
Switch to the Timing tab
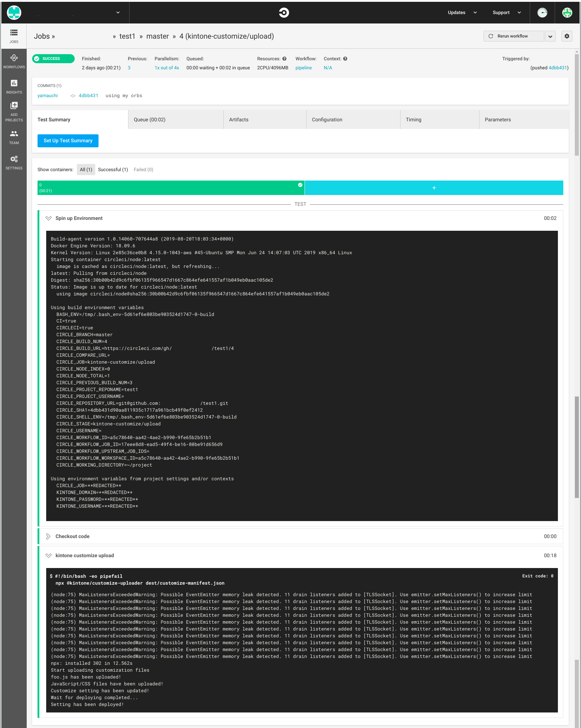pos(440,120)
